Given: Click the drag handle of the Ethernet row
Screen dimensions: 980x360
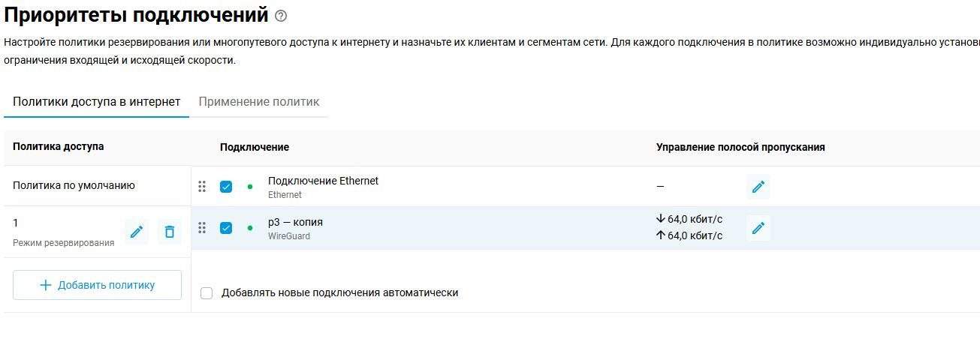Looking at the screenshot, I should (x=202, y=187).
